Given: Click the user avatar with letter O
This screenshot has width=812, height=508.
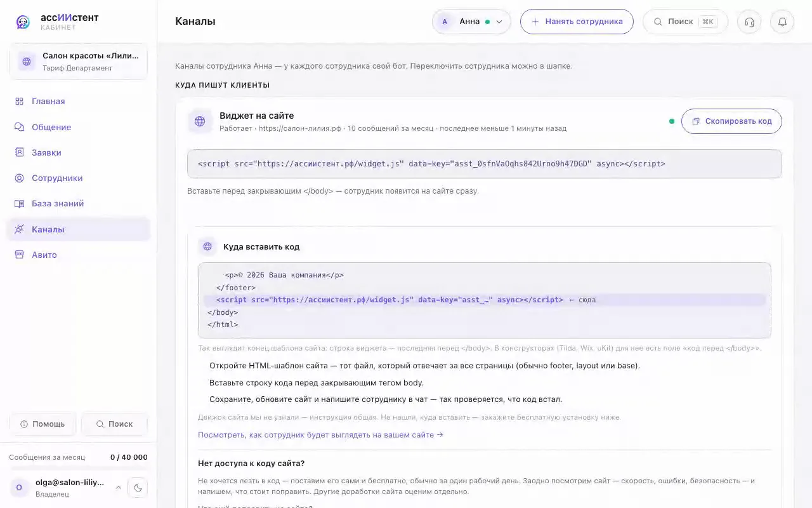Looking at the screenshot, I should pyautogui.click(x=19, y=488).
